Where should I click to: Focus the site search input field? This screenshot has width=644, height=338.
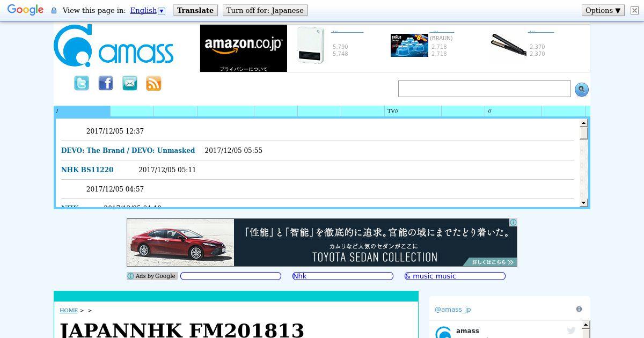point(484,89)
